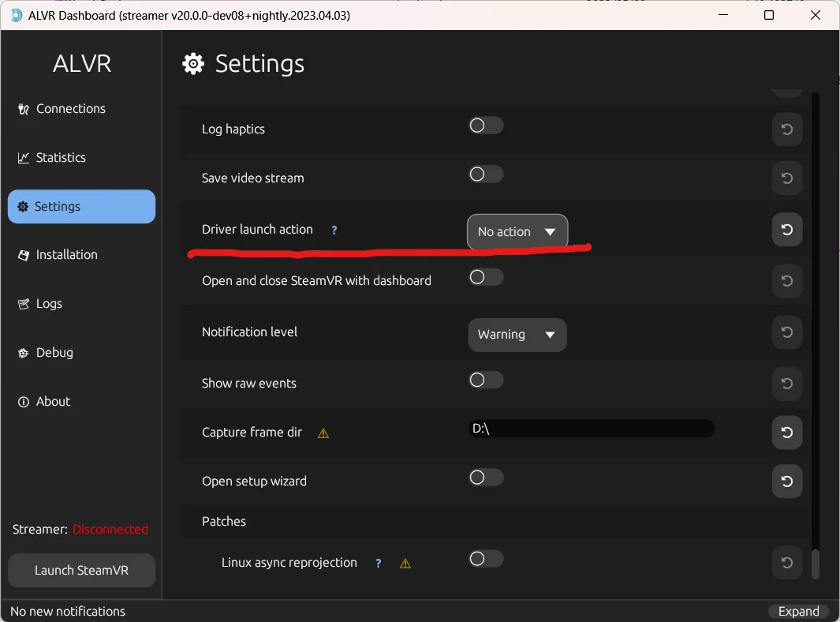840x622 pixels.
Task: Click the help icon beside Driver launch action
Action: tap(334, 230)
